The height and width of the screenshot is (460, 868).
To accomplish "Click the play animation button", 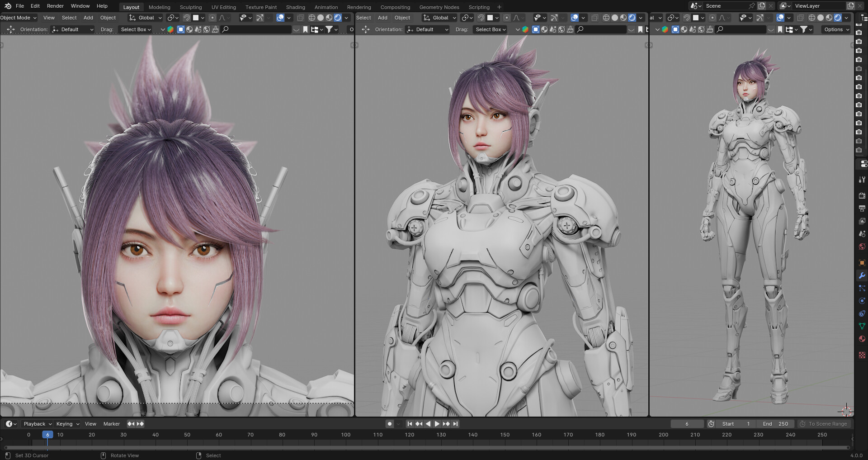I will click(437, 424).
